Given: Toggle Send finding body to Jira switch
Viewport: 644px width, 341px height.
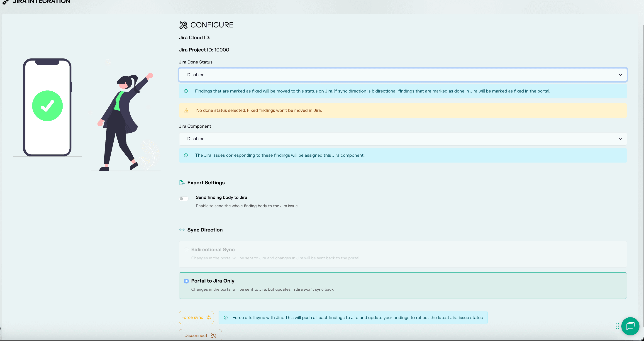Looking at the screenshot, I should (x=184, y=199).
